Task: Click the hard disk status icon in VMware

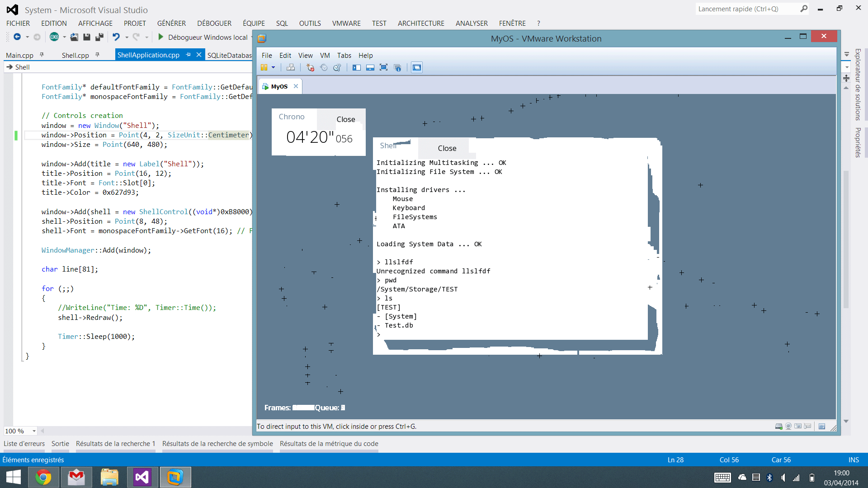Action: (778, 426)
